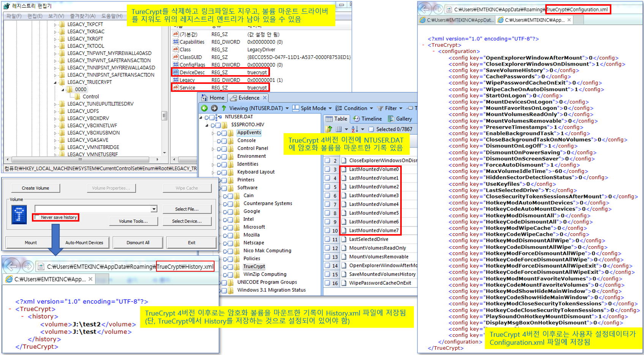Open the volume path dropdown arrow in TrueCrypt
Image resolution: width=644 pixels, height=355 pixels.
(x=154, y=209)
